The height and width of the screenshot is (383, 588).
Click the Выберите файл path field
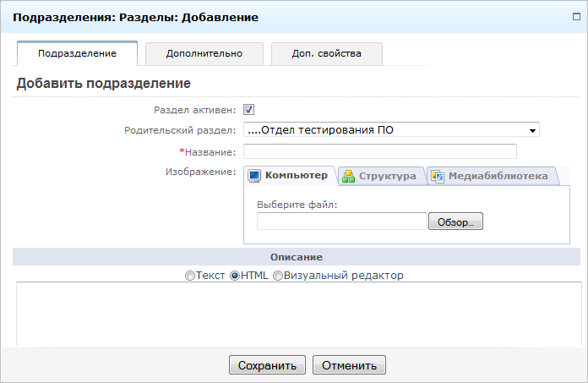[x=342, y=222]
